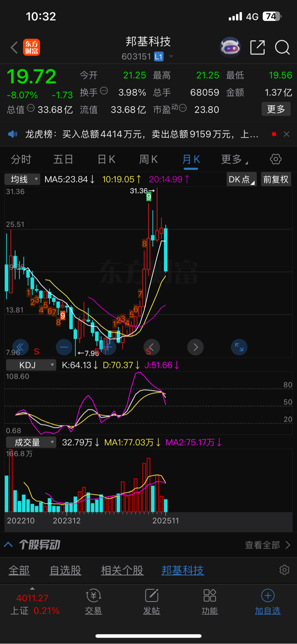This screenshot has width=297, height=644.
Task: Open the chart settings gear
Action: (276, 159)
